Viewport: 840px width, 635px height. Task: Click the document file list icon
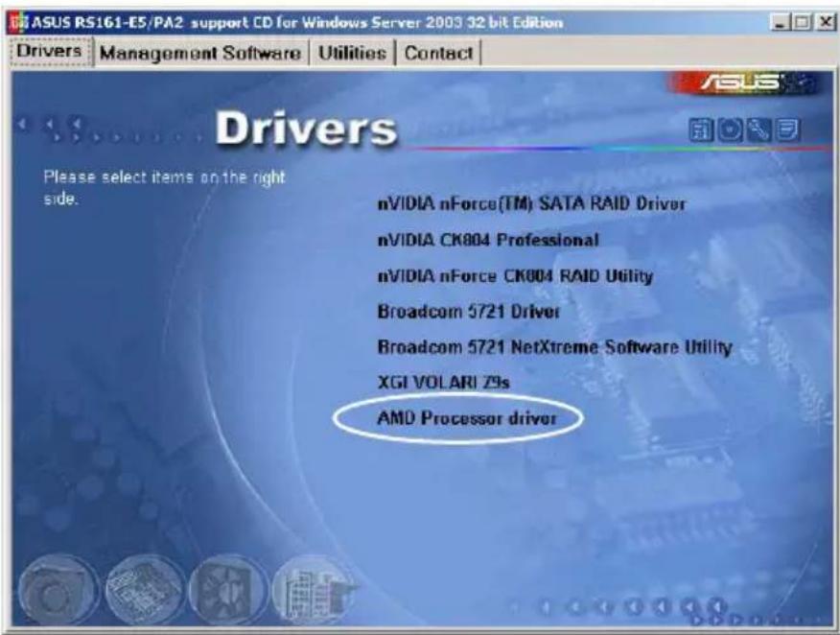(787, 129)
